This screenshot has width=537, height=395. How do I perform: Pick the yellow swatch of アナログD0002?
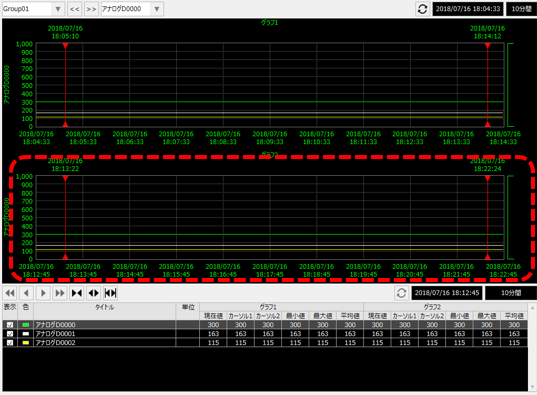pos(26,343)
